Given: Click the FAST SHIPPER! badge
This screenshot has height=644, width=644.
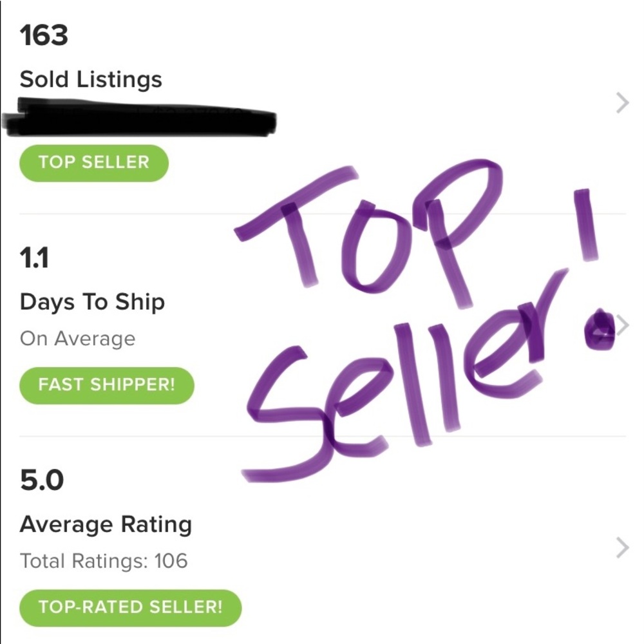Looking at the screenshot, I should point(106,385).
